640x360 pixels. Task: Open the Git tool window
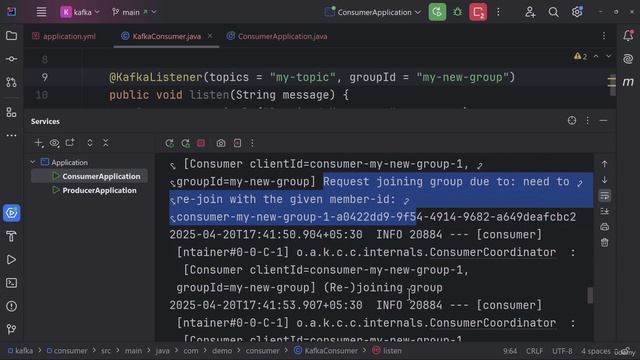coord(11,329)
